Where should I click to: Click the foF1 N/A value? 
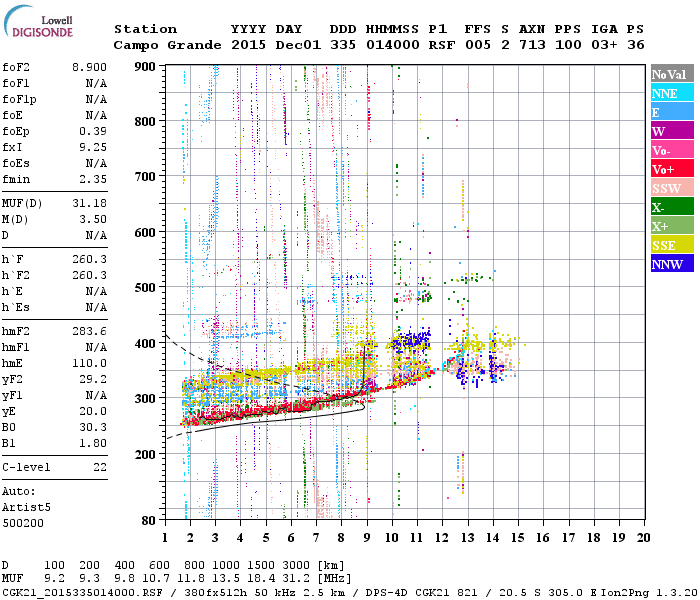96,83
